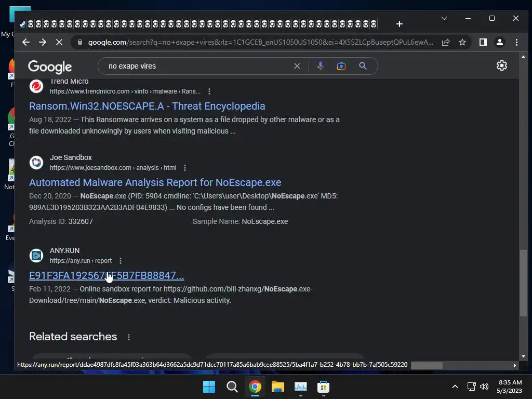Image resolution: width=532 pixels, height=399 pixels.
Task: Open File Explorer from taskbar
Action: click(x=278, y=387)
